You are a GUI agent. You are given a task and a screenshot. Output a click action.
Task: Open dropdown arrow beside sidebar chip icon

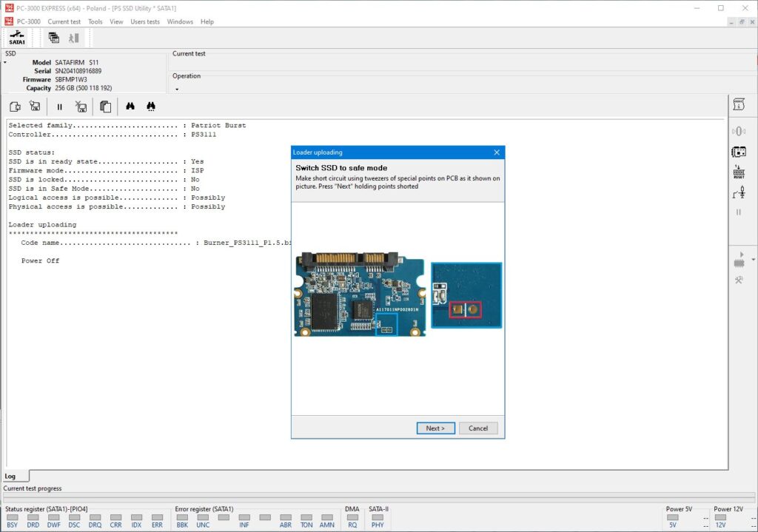click(x=753, y=260)
